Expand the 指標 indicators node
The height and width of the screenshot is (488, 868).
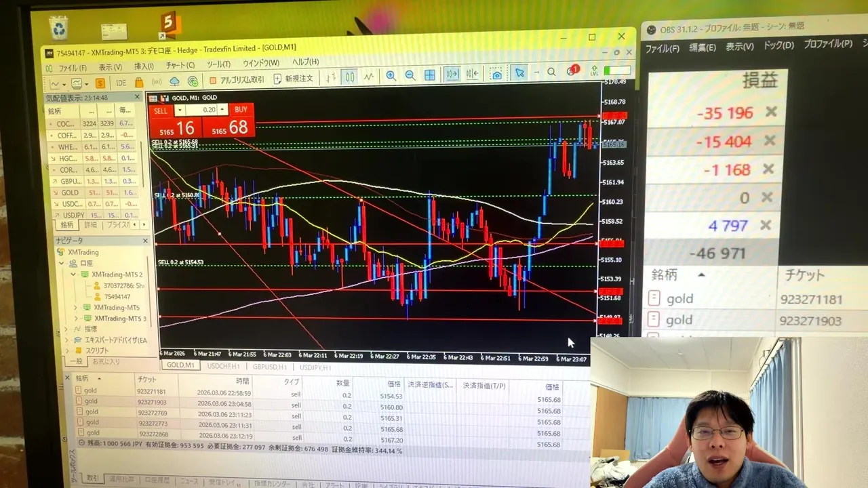[65, 329]
